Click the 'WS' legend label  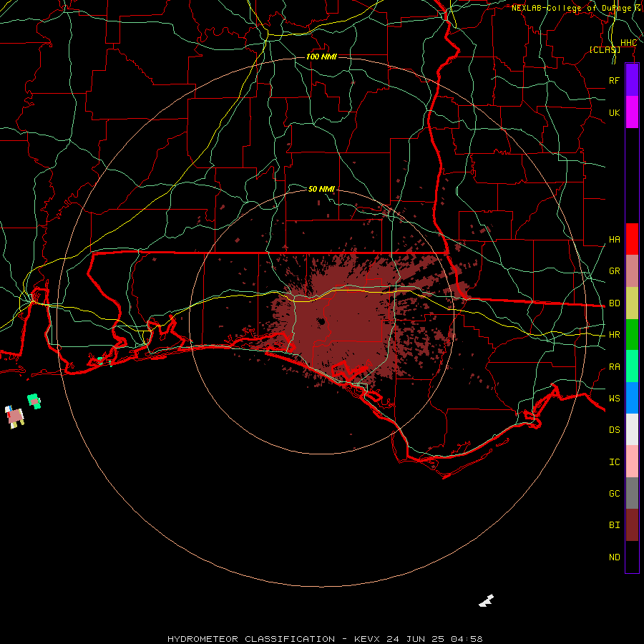point(614,399)
